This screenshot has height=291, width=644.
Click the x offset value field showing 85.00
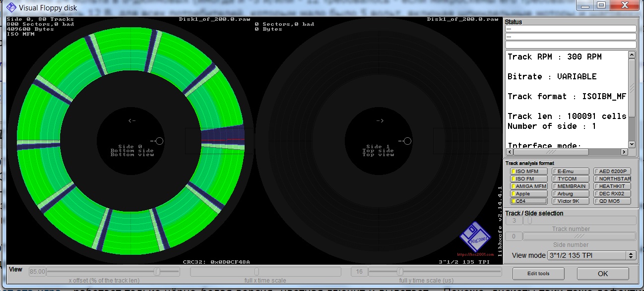(37, 272)
